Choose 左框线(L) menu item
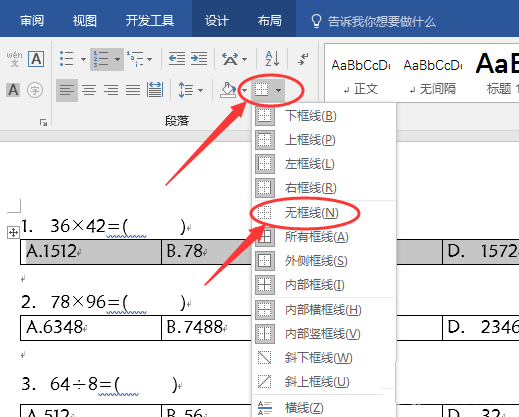 point(325,164)
